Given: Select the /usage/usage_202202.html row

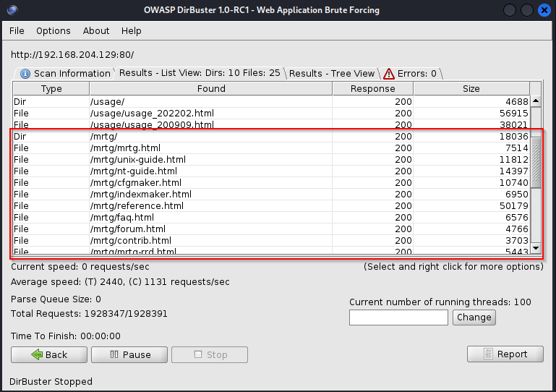Looking at the screenshot, I should coord(271,113).
